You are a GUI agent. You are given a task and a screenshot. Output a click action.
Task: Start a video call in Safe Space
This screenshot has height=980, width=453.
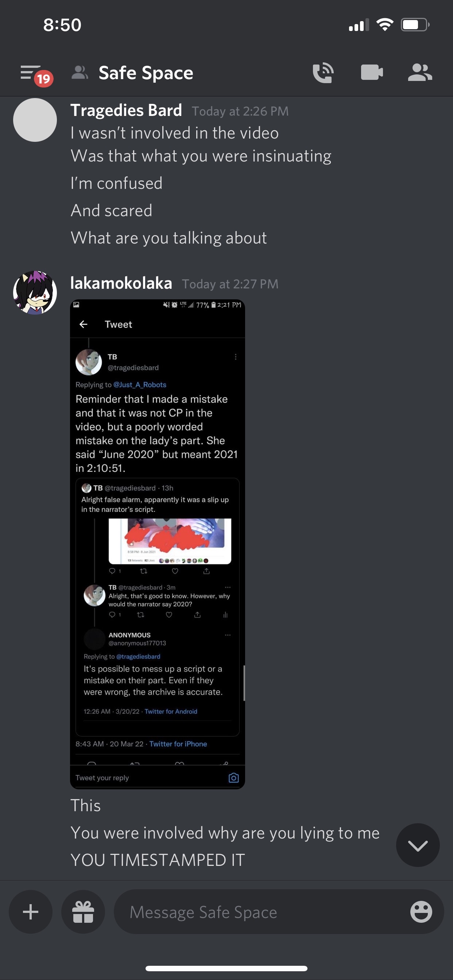pos(372,72)
